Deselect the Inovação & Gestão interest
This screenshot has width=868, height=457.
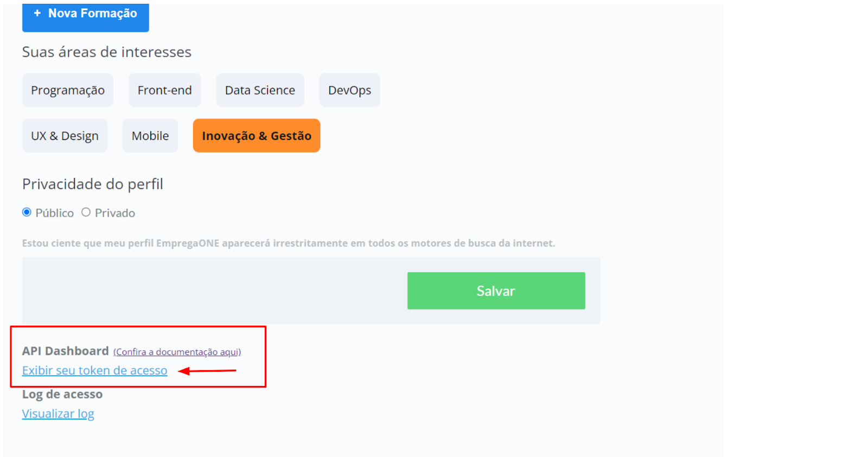click(x=256, y=135)
